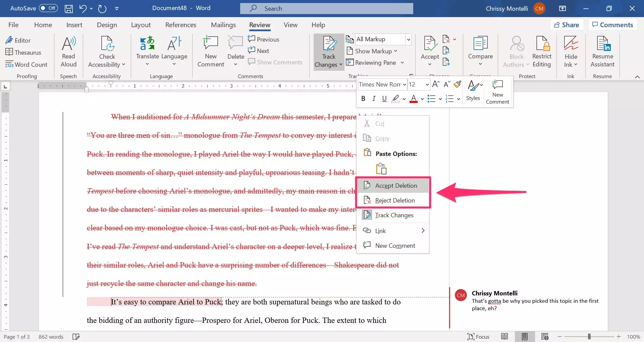Adjust the zoom slider handle

point(589,337)
